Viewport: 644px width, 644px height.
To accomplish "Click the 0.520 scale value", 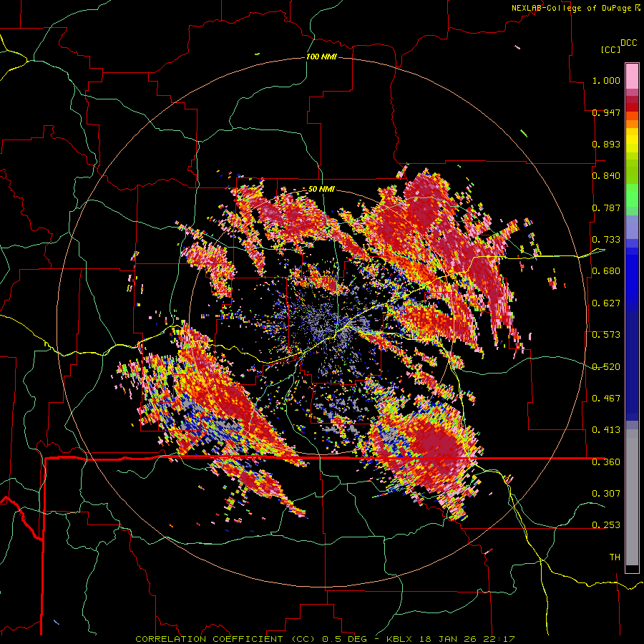I will coord(606,367).
